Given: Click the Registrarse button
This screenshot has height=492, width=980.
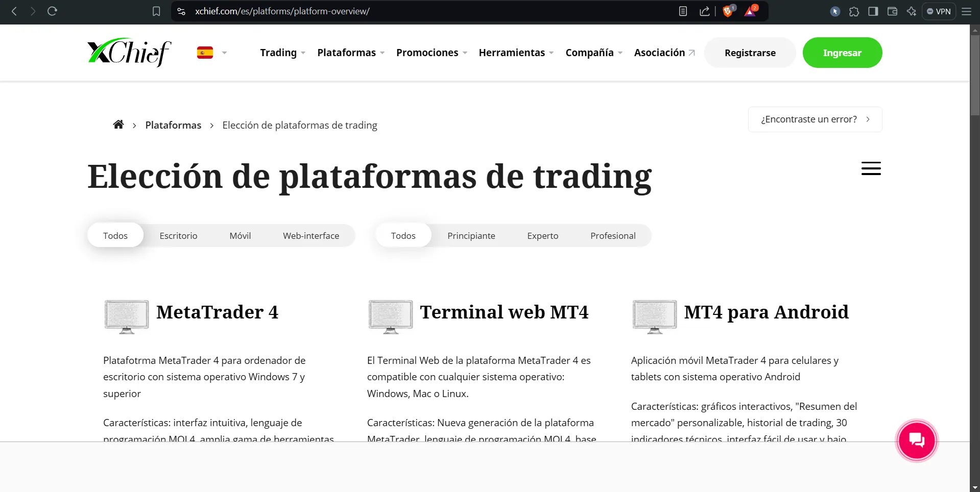Looking at the screenshot, I should coord(750,53).
